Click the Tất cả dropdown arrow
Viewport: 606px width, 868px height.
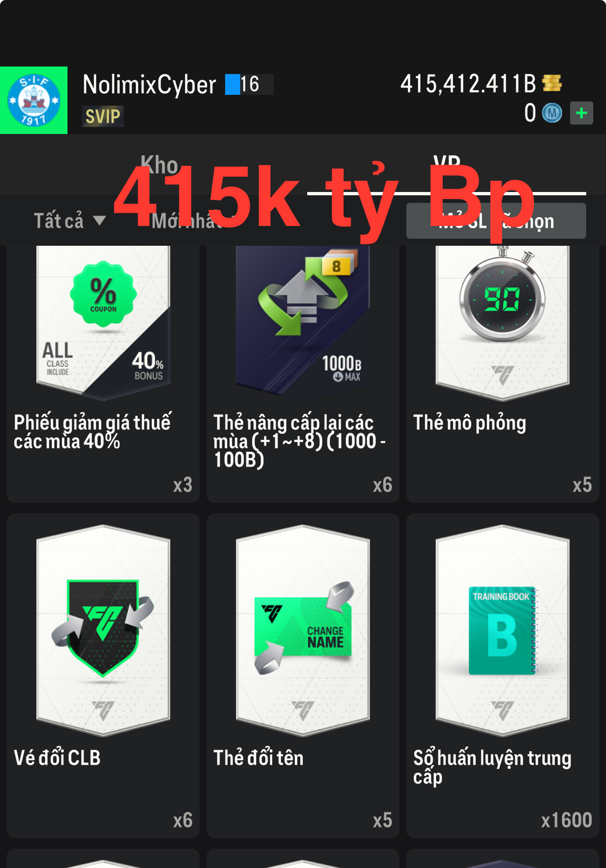click(x=99, y=221)
